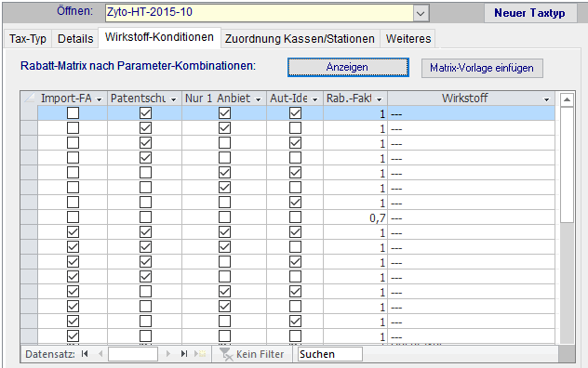Go to next record arrow icon

(168, 354)
